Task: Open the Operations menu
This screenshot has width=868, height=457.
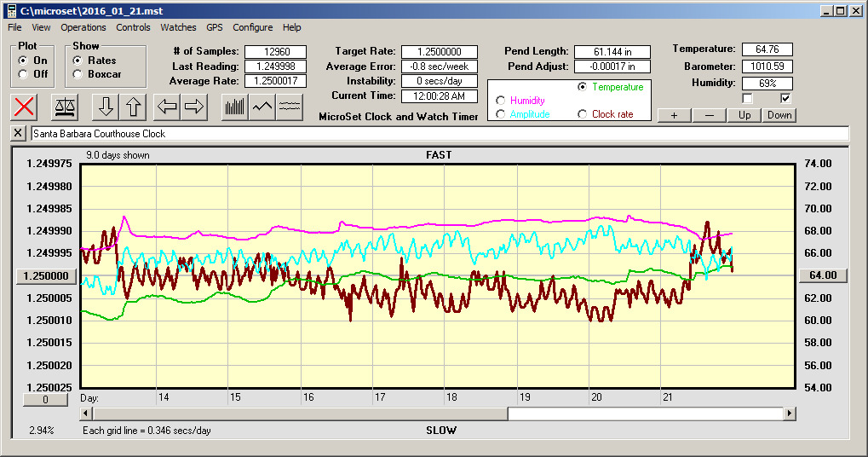Action: tap(83, 27)
